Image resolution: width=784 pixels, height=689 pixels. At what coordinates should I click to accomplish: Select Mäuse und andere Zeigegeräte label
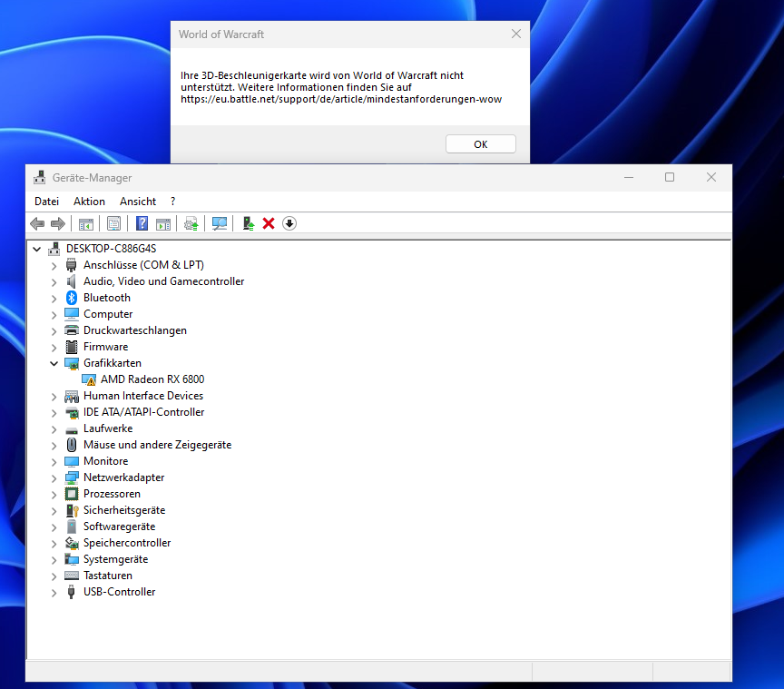point(158,445)
